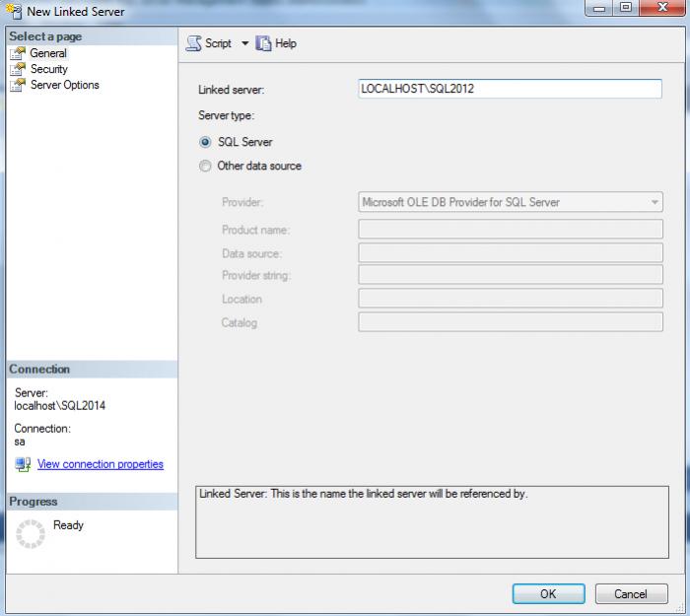Image resolution: width=690 pixels, height=616 pixels.
Task: Choose Other data source radio button
Action: (x=205, y=166)
